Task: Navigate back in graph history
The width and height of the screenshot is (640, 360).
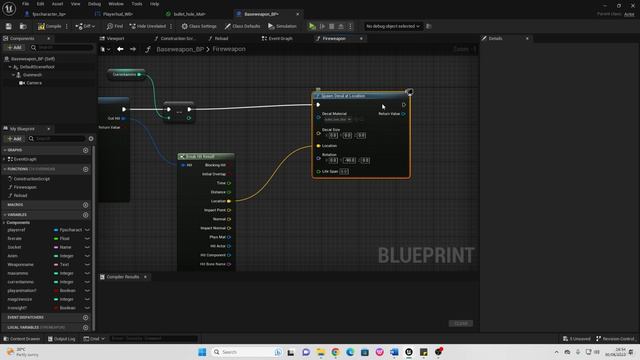Action: [120, 49]
